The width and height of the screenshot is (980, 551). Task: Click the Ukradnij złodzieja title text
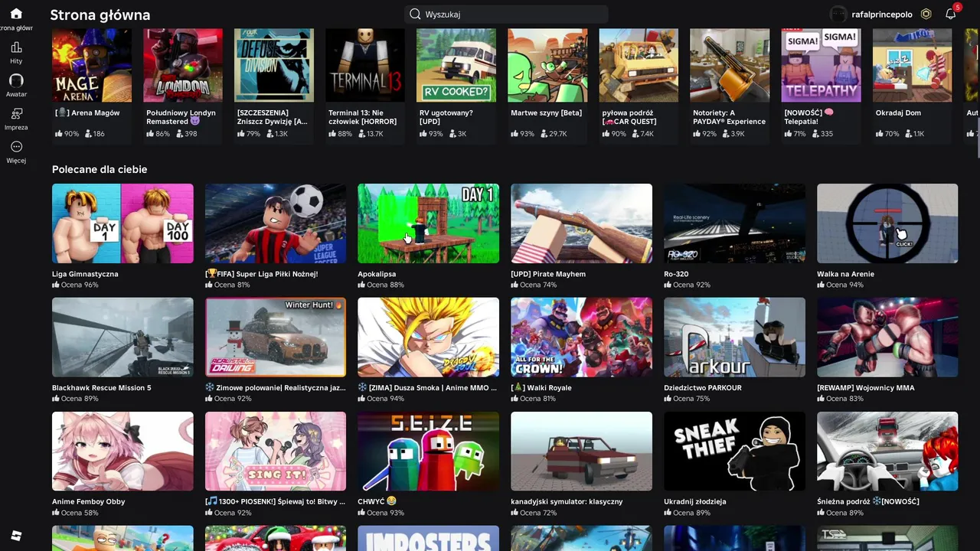click(695, 502)
